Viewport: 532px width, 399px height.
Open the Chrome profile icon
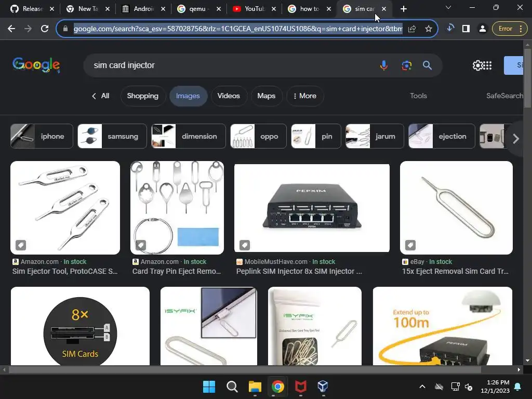(483, 29)
